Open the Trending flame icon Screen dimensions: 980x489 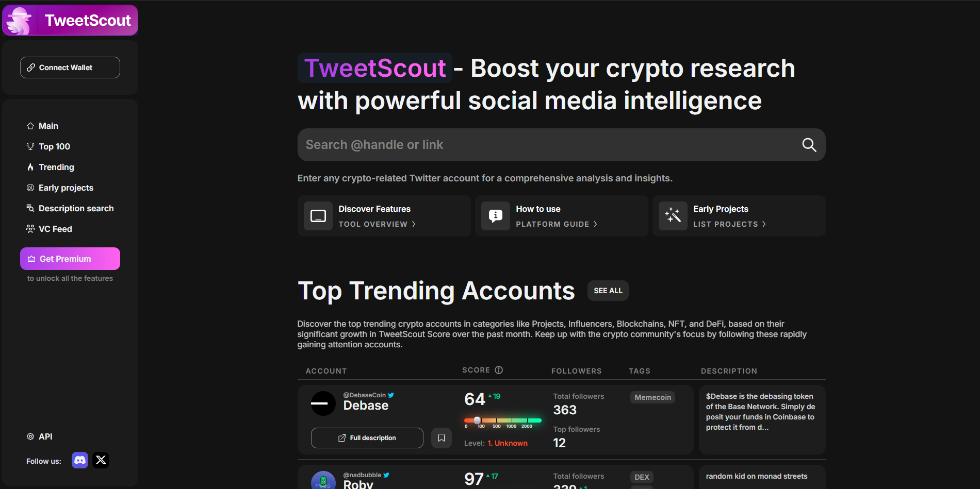click(x=30, y=167)
